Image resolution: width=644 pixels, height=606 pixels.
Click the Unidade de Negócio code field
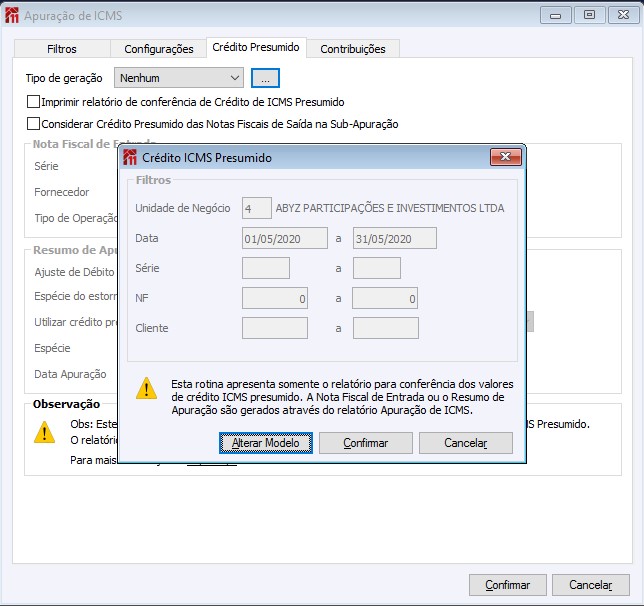tap(257, 208)
